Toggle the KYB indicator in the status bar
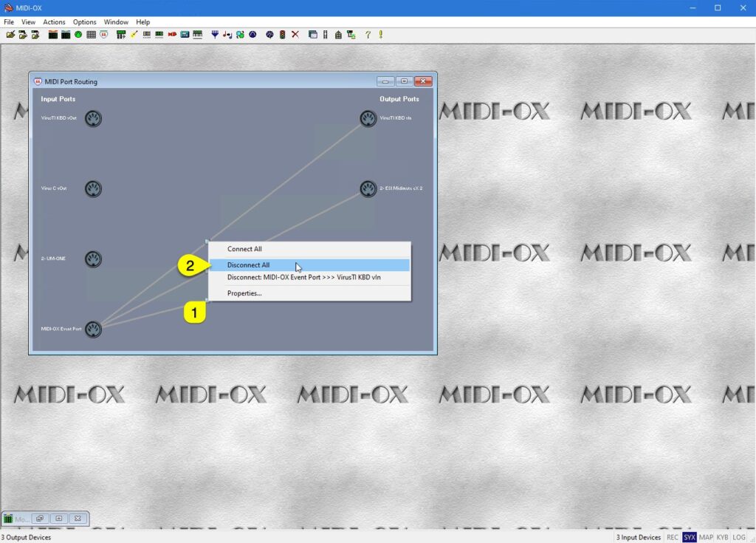Screen dimensions: 756x543 point(722,537)
